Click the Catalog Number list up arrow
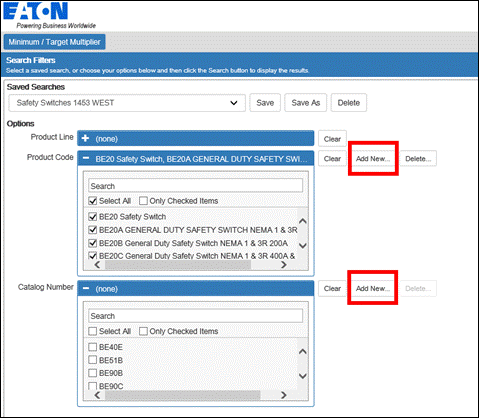 pos(303,351)
